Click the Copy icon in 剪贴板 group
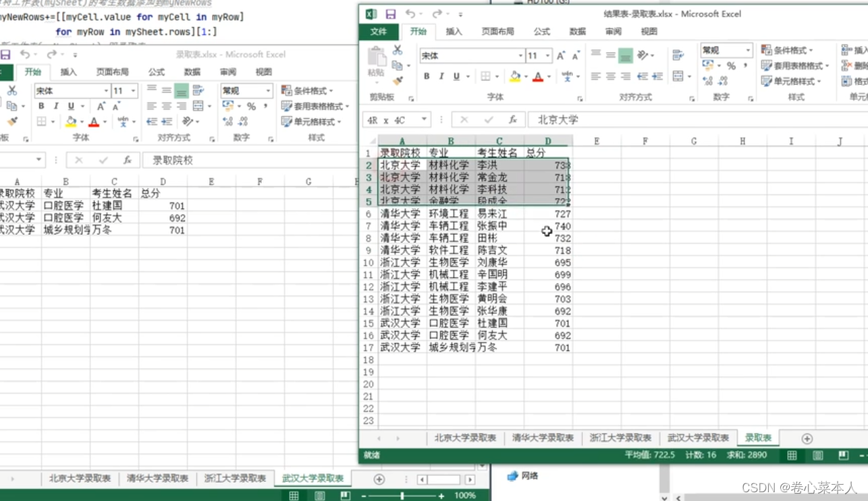 pyautogui.click(x=397, y=65)
